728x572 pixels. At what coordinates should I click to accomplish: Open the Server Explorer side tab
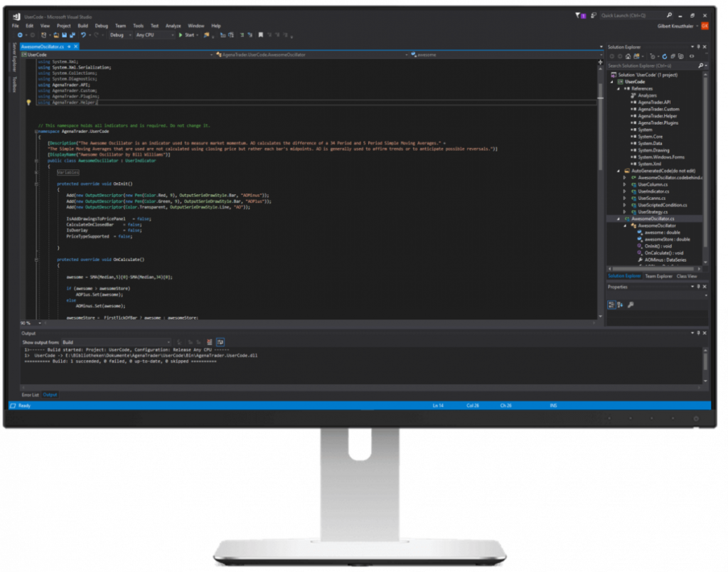point(14,57)
